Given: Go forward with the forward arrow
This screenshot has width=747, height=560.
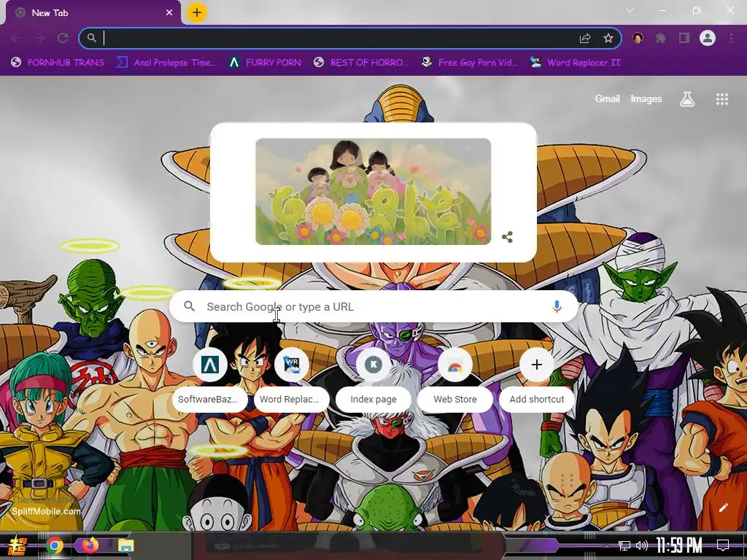Looking at the screenshot, I should pos(39,38).
